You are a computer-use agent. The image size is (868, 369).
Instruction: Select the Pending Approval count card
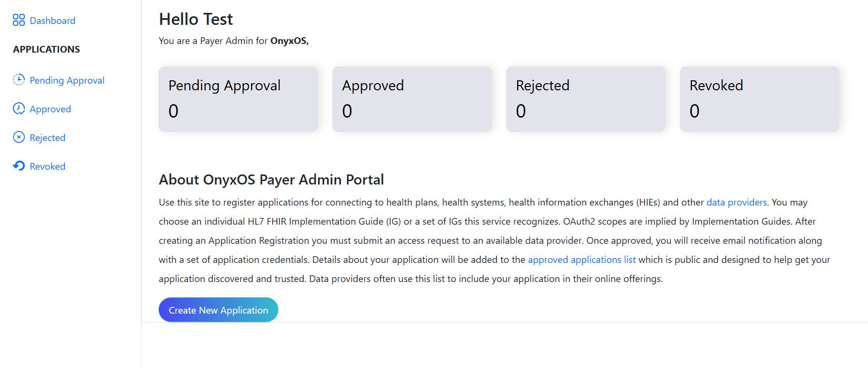[238, 99]
